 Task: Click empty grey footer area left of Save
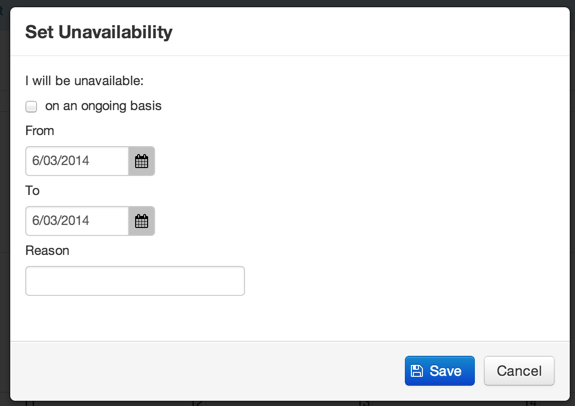[x=205, y=370]
